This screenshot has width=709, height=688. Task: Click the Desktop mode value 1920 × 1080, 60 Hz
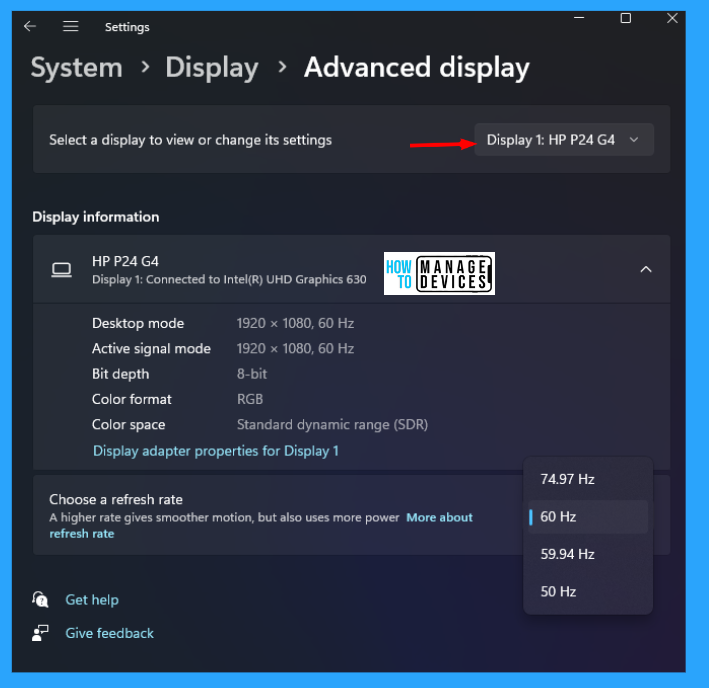pos(295,323)
